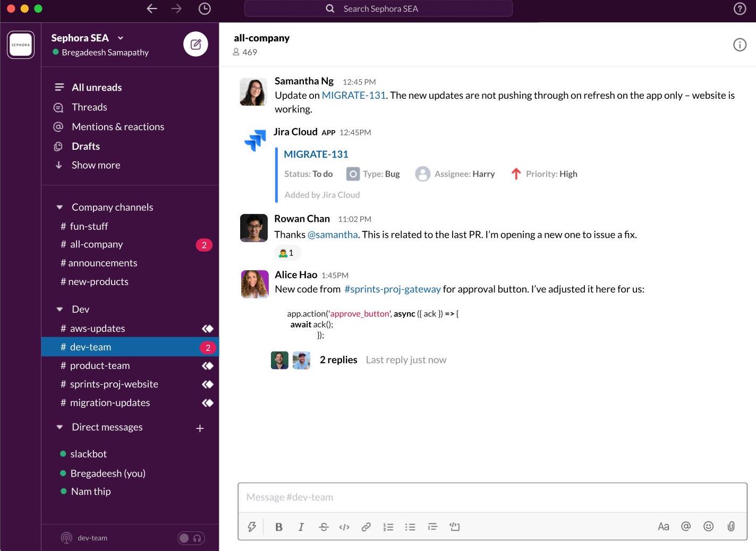Click the Sephora workspace logo

21,45
